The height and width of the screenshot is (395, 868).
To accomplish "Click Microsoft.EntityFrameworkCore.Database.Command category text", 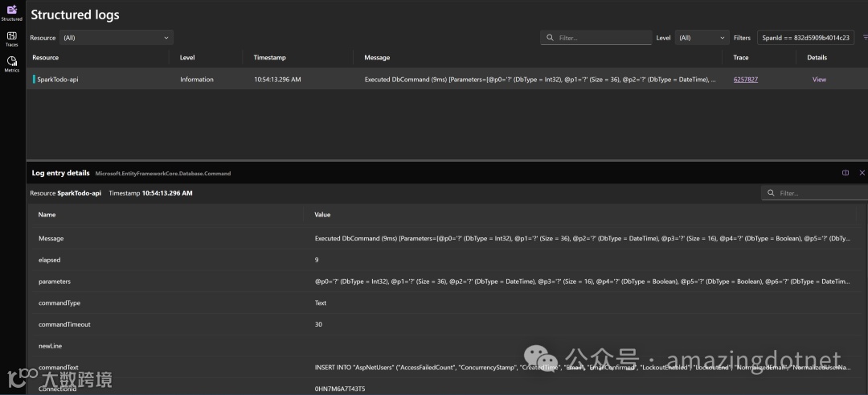I will pyautogui.click(x=162, y=174).
